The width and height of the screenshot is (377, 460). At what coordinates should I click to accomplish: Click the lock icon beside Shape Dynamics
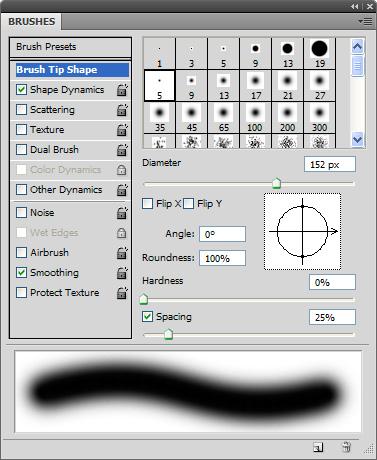(x=122, y=90)
